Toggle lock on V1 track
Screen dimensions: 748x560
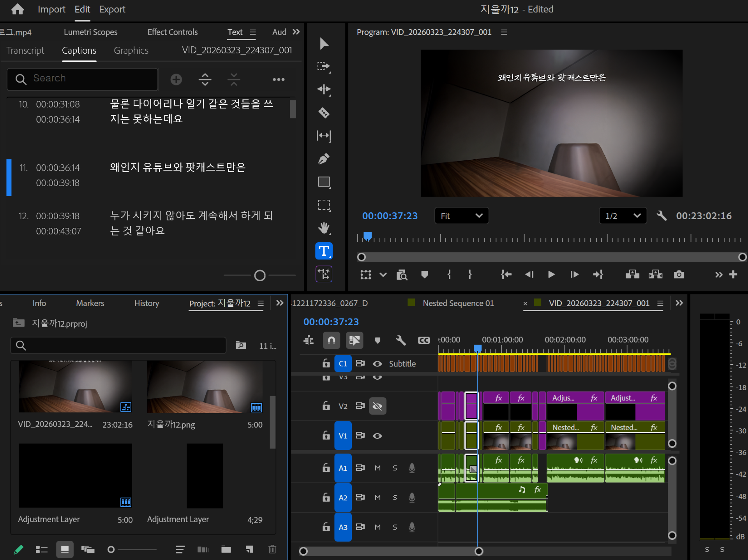tap(326, 435)
